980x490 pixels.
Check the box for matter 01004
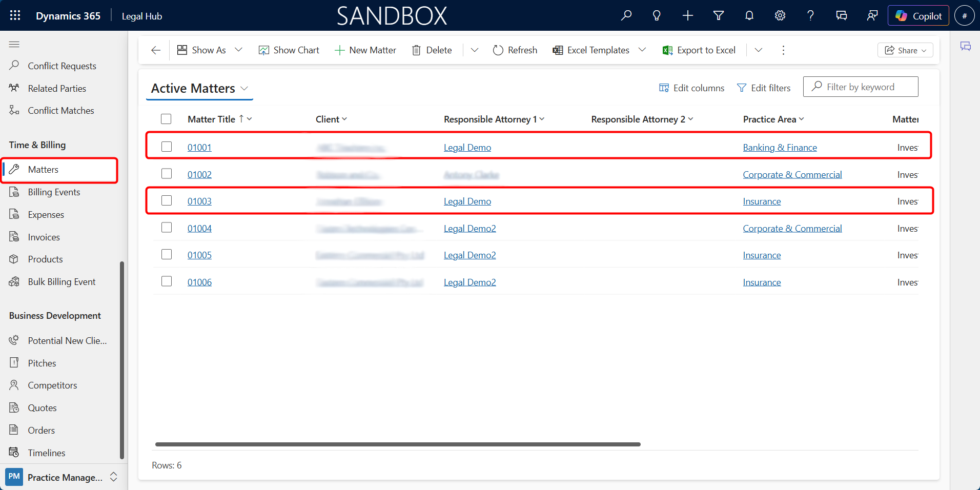167,228
